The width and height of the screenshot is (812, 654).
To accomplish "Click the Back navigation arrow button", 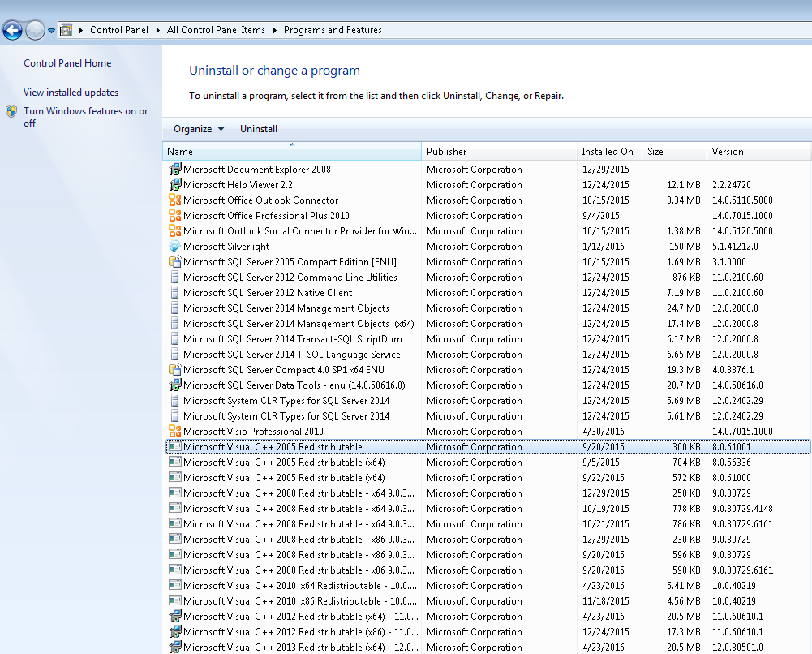I will pos(12,31).
